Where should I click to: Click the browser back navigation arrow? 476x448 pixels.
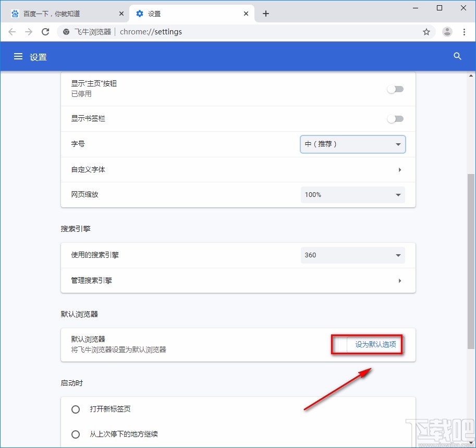12,32
